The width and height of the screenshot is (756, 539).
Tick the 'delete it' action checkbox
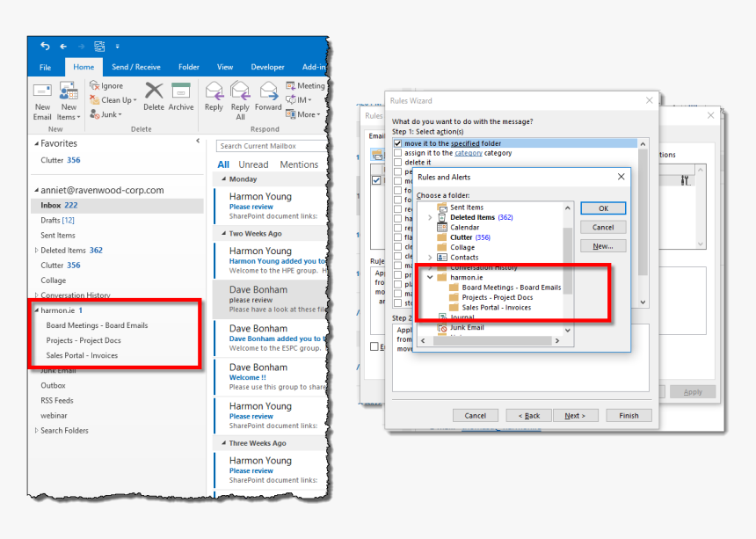pos(398,163)
